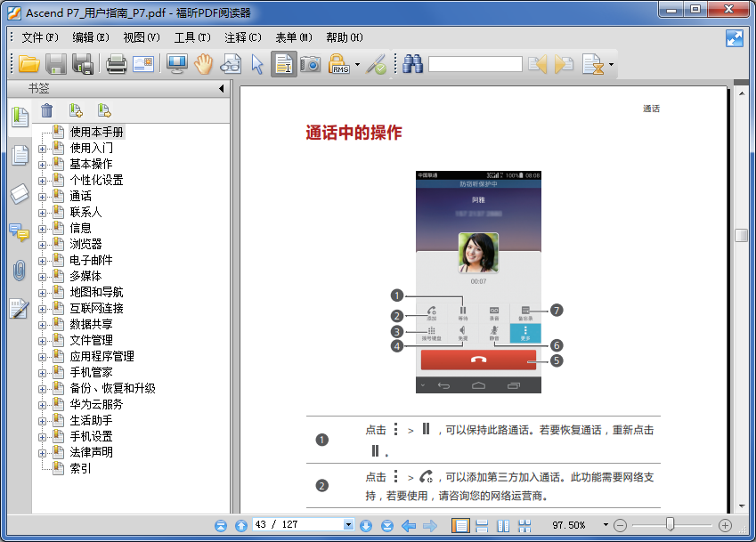The image size is (756, 542).
Task: Click Find Previous arrow icon
Action: click(538, 64)
